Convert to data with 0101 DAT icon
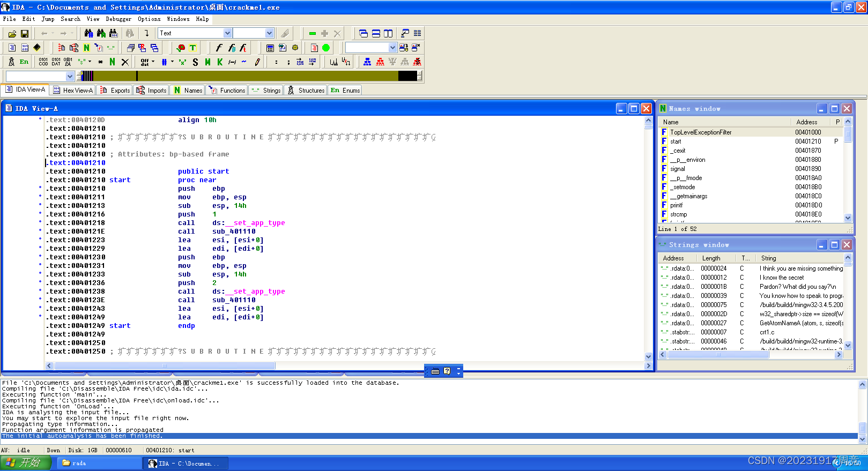 [x=56, y=62]
